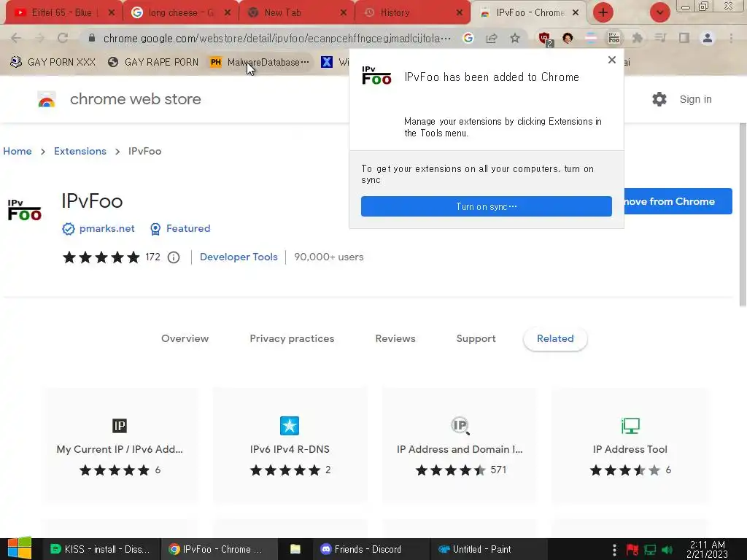Open the Developer Tools category link

(239, 257)
